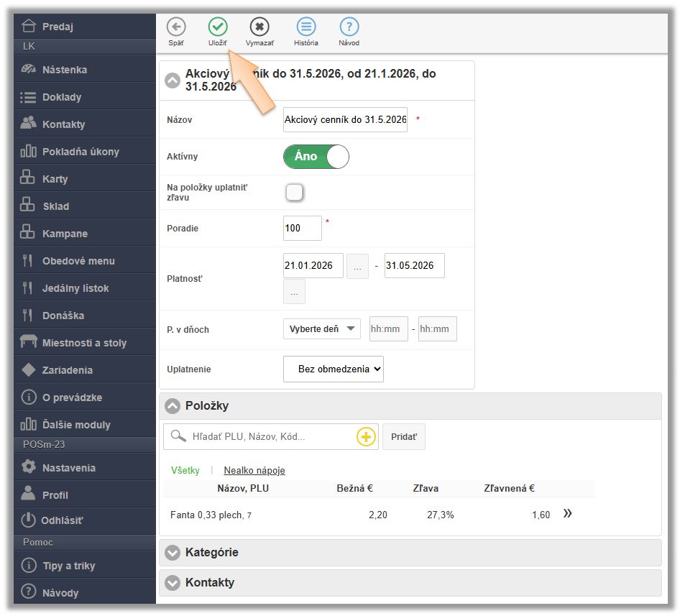The width and height of the screenshot is (680, 616).
Task: Open the Vyberte deň dropdown
Action: click(322, 329)
